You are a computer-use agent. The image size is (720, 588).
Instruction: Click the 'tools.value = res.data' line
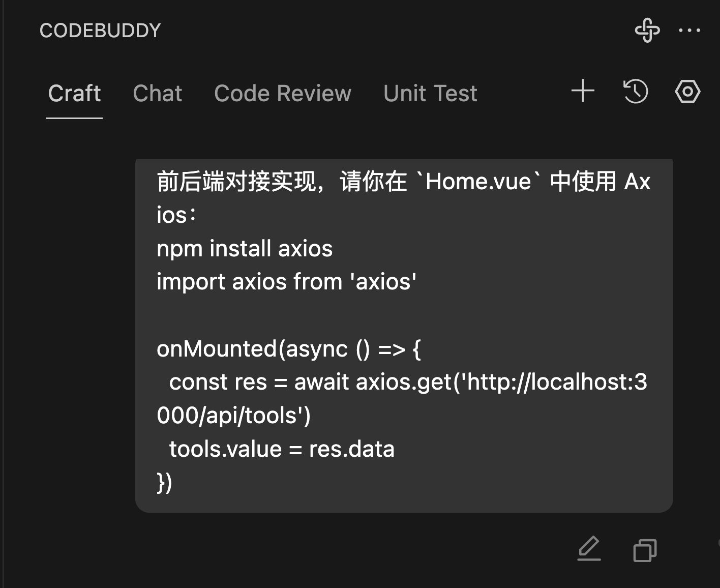point(282,449)
